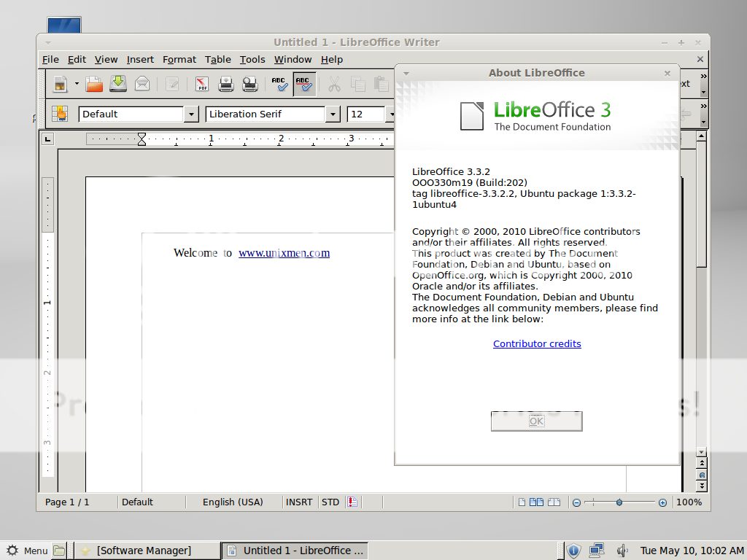Viewport: 747px width, 560px height.
Task: Open the taskbar Menu button
Action: [x=27, y=551]
